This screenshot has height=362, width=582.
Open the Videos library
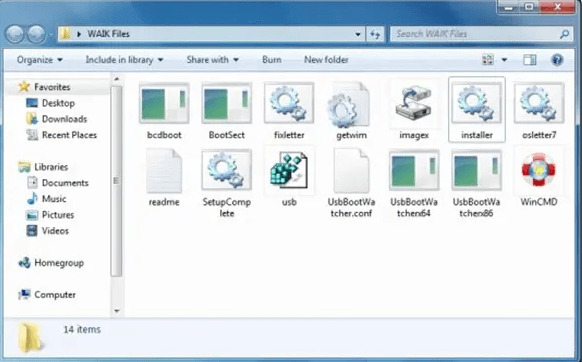point(55,231)
